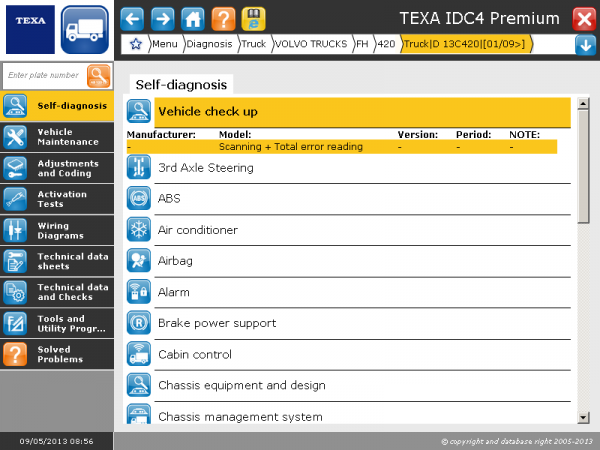Select the Airbag entry
Screen dimensions: 600x450
coord(362,261)
